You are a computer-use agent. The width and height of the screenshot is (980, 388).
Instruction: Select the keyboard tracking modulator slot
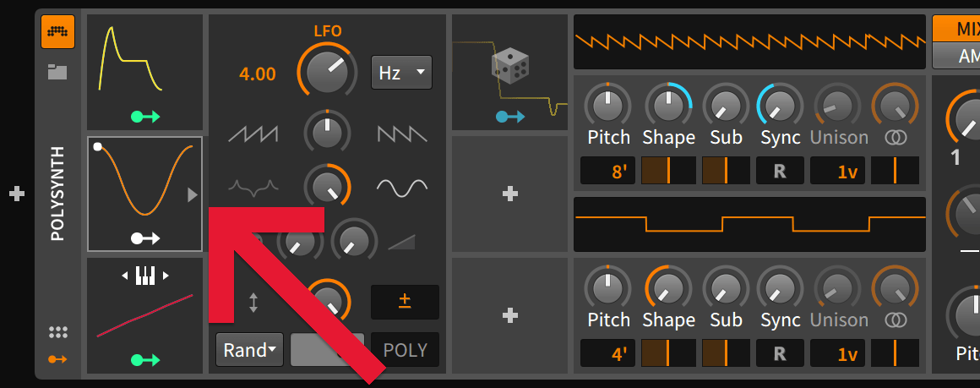[145, 314]
